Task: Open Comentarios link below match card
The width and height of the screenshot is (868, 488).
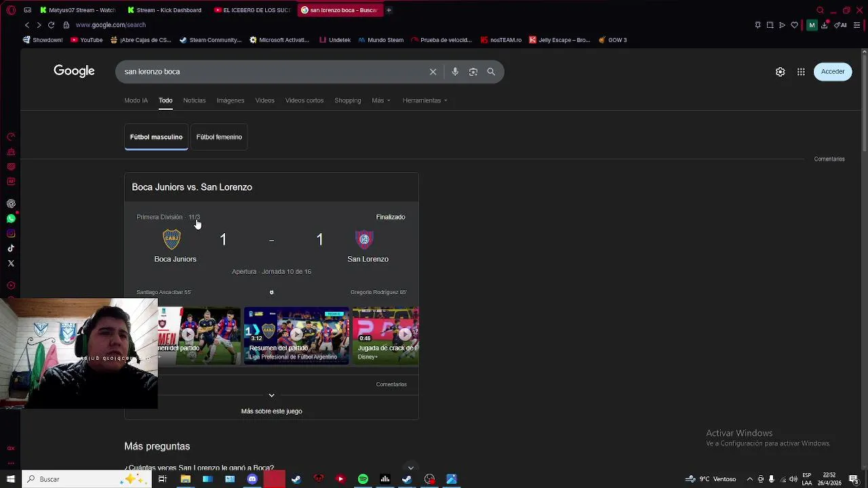Action: [391, 384]
